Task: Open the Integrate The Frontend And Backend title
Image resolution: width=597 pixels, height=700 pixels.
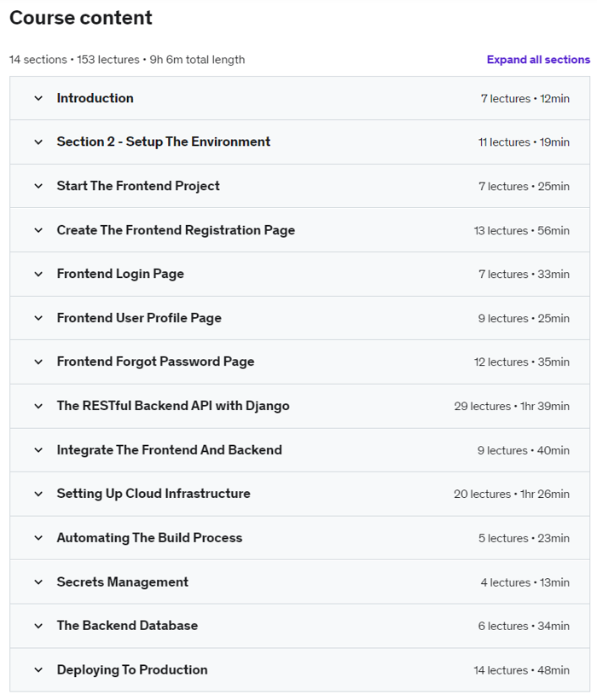Action: 169,450
